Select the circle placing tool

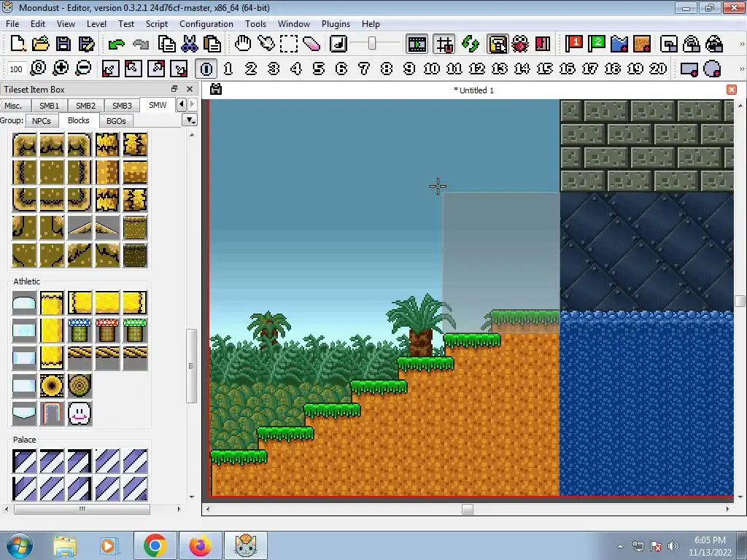pos(712,69)
